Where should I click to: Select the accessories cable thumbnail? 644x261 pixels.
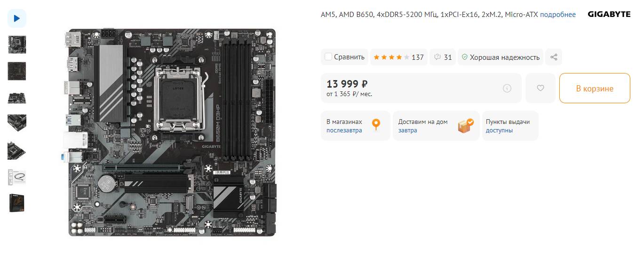[17, 177]
